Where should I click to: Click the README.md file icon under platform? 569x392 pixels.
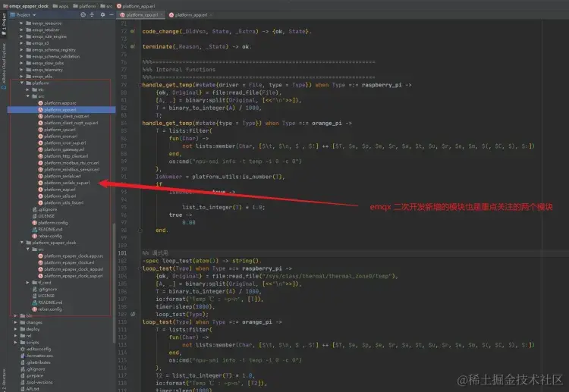(34, 230)
